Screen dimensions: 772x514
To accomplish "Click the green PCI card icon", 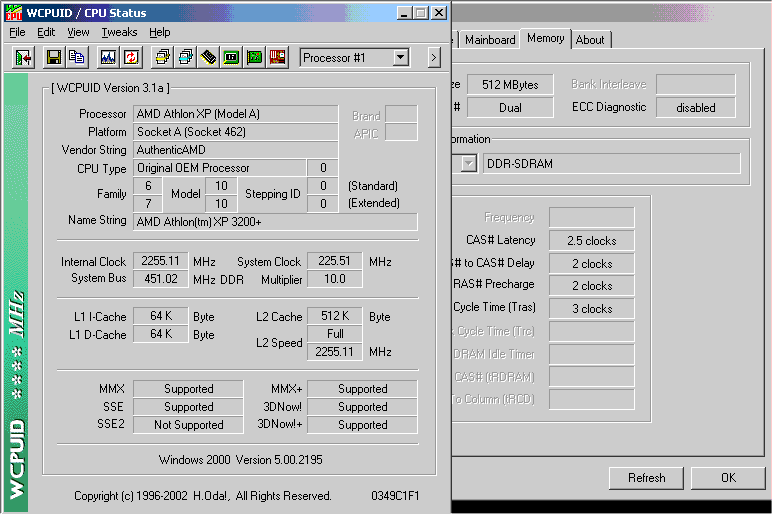I will pos(255,58).
